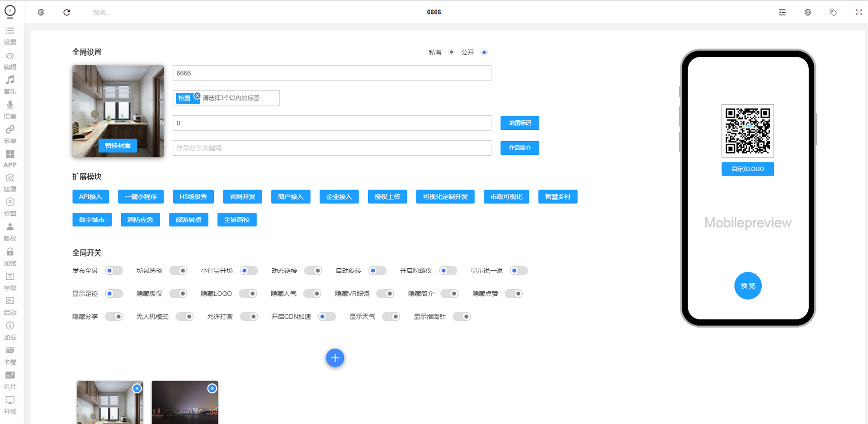Toggle the 发布全景 switch
This screenshot has height=424, width=868.
(x=114, y=271)
